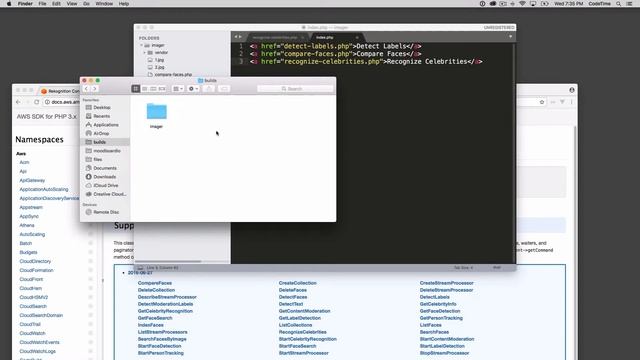Screen dimensions: 640x360
Task: Switch to recognize-celebrities.php tab in Sublime
Action: (x=275, y=37)
